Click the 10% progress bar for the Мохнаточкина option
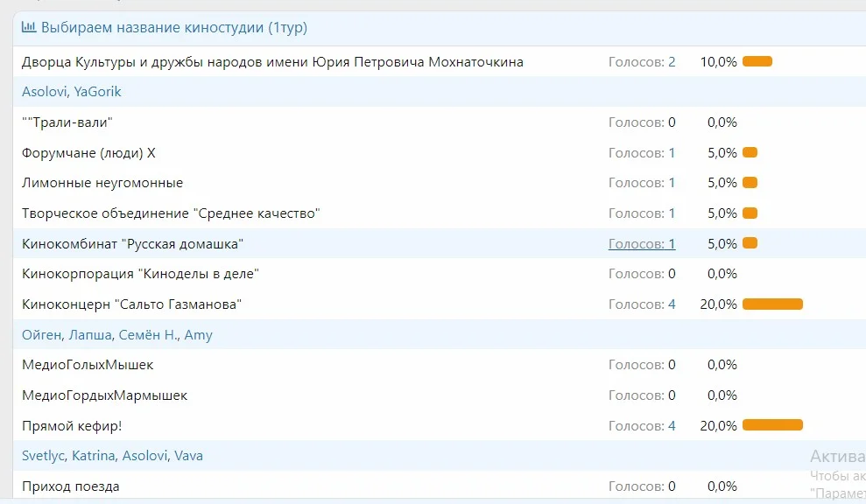Screen dimensions: 866x504 coord(757,61)
